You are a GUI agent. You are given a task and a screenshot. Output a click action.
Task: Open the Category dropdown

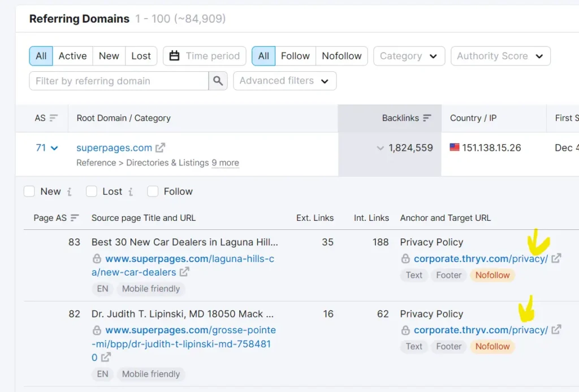[x=409, y=56]
